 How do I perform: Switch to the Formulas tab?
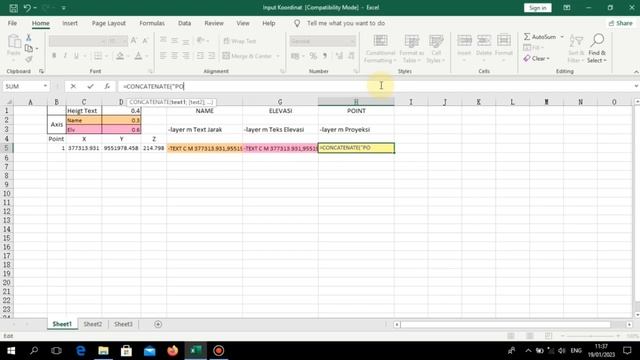click(152, 23)
